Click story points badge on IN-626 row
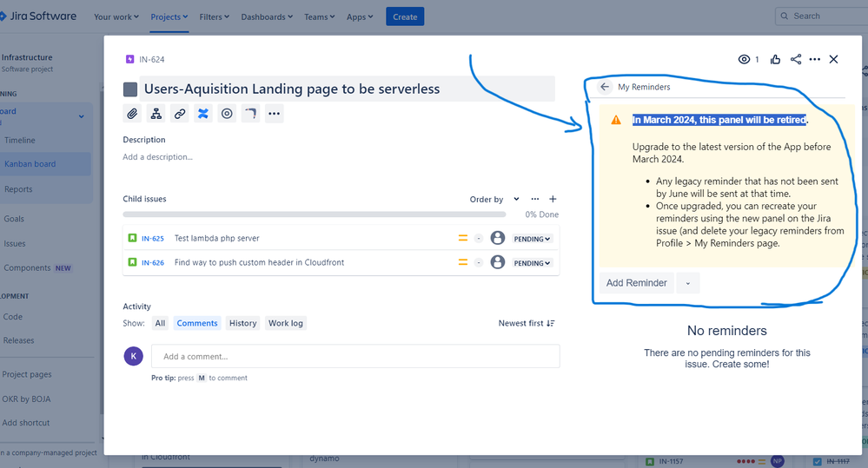This screenshot has height=468, width=868. 479,262
